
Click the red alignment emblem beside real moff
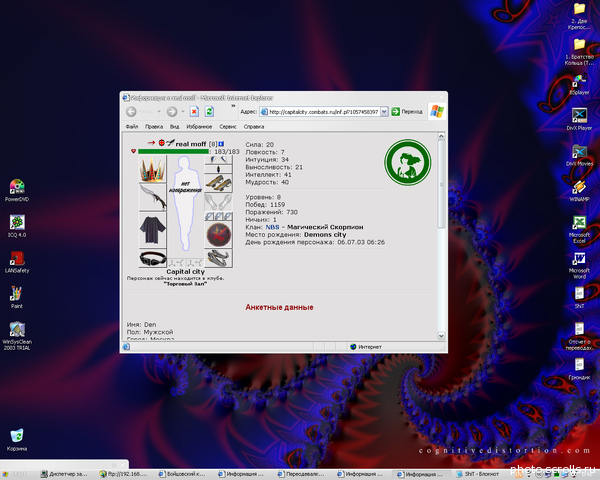pos(161,143)
